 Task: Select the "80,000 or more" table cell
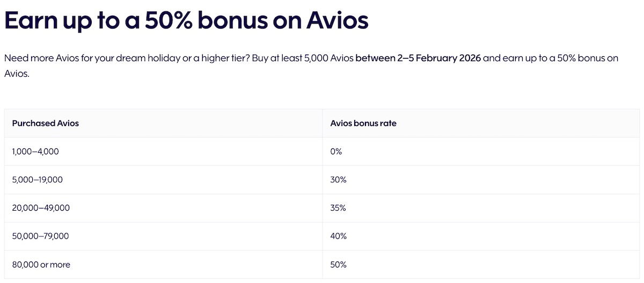(x=41, y=265)
